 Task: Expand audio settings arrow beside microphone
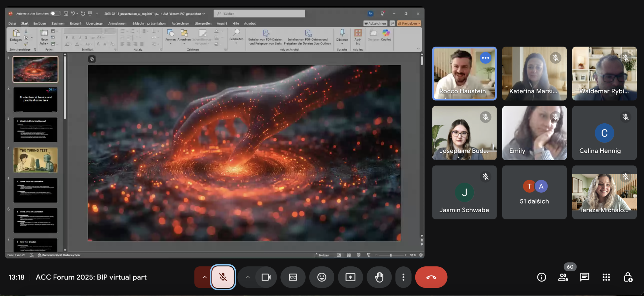click(x=204, y=277)
